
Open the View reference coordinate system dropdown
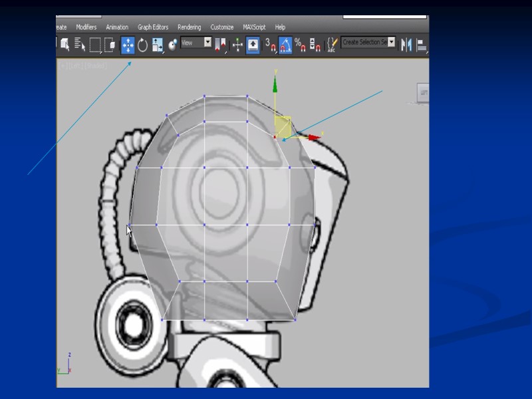pyautogui.click(x=196, y=43)
